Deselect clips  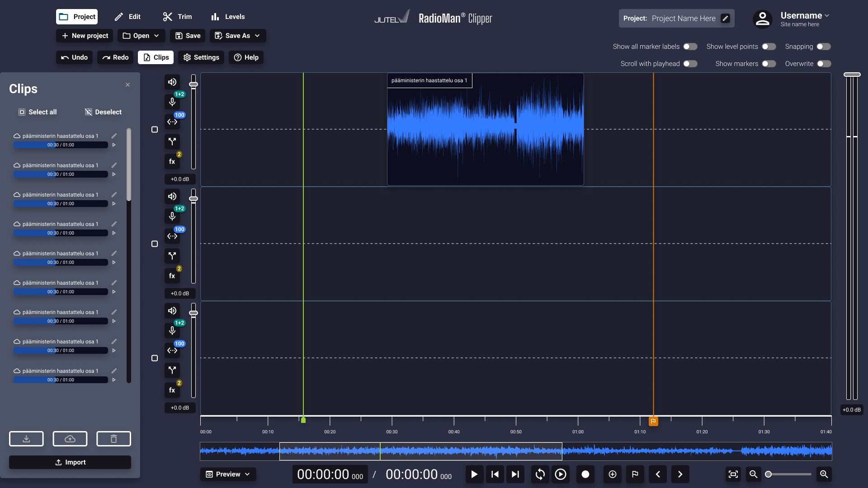click(103, 112)
